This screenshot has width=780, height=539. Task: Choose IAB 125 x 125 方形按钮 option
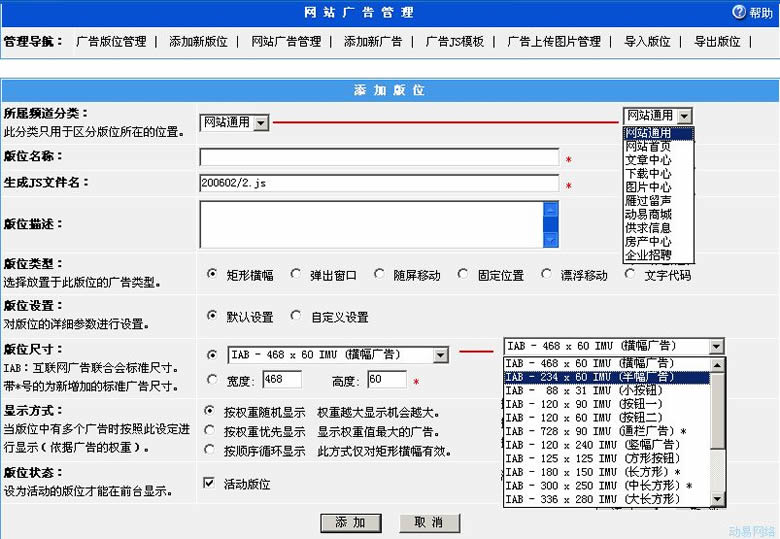click(x=607, y=458)
